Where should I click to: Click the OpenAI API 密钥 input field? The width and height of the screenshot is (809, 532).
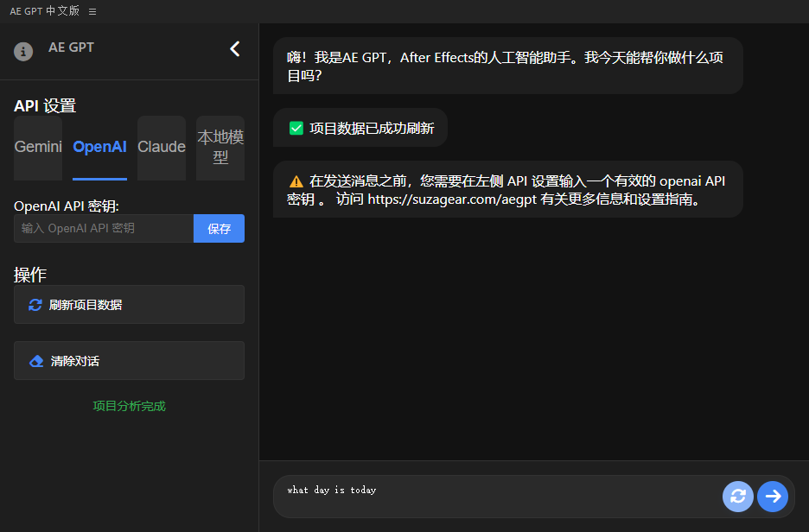tap(104, 229)
